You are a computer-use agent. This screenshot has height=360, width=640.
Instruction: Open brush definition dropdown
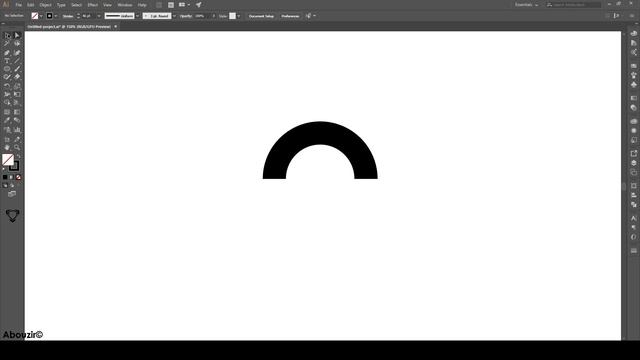pyautogui.click(x=174, y=16)
